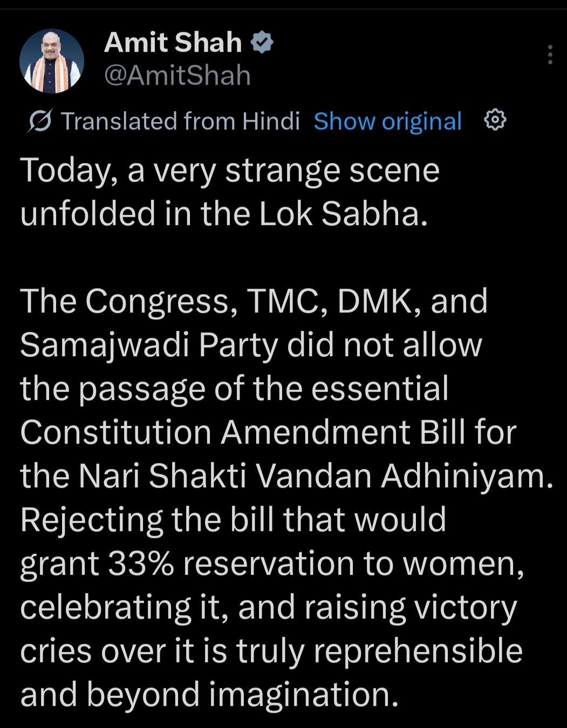Click the closing line "and beyond imagination."

(209, 695)
